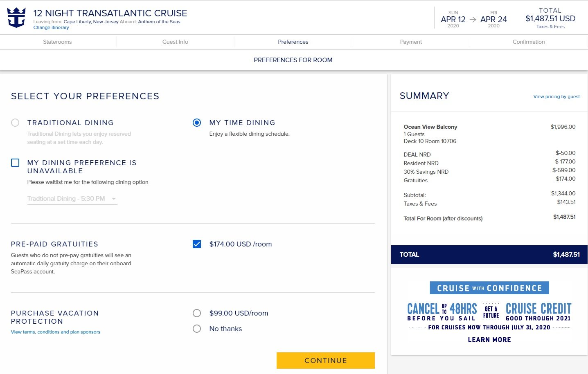
Task: Click Gratuities $174.00 summary amount
Action: point(565,179)
